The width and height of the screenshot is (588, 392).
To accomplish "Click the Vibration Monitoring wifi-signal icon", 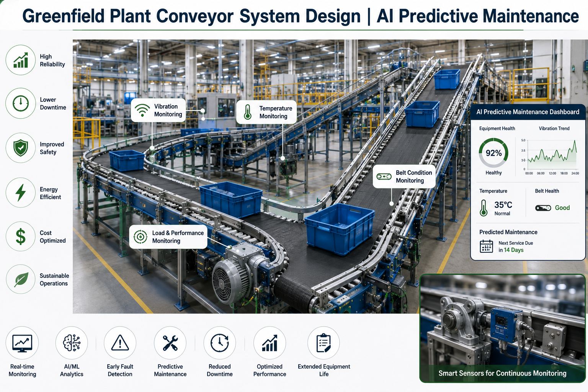I will point(142,110).
